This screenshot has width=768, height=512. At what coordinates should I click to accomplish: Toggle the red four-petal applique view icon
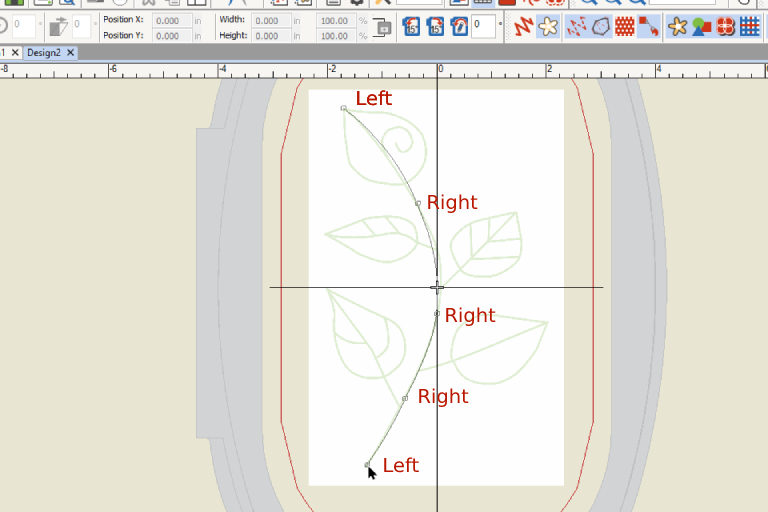(725, 26)
